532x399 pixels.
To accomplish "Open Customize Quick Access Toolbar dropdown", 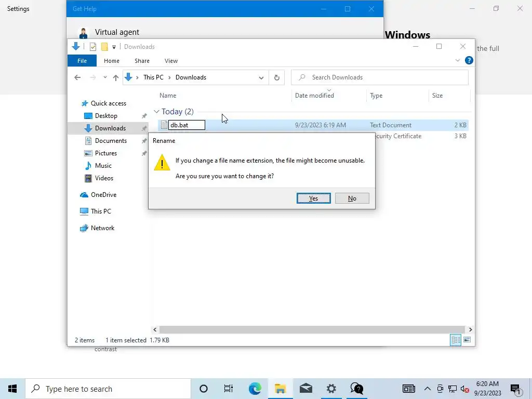I will (x=114, y=47).
